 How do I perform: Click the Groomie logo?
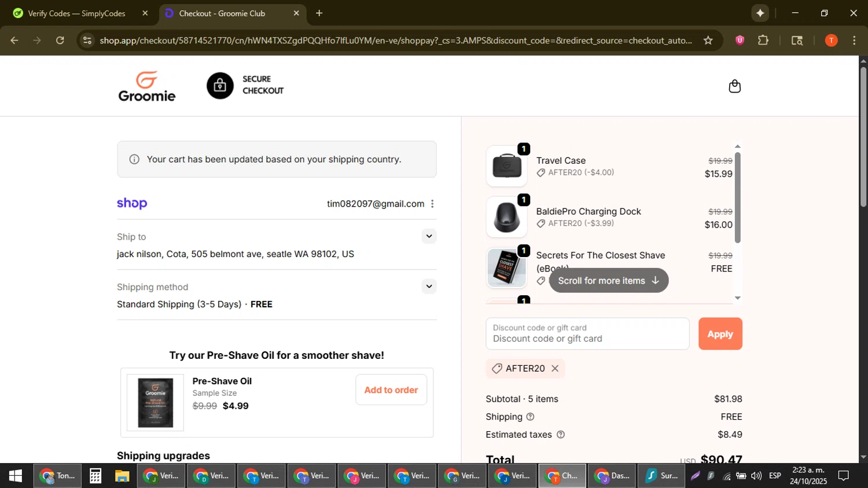[147, 86]
